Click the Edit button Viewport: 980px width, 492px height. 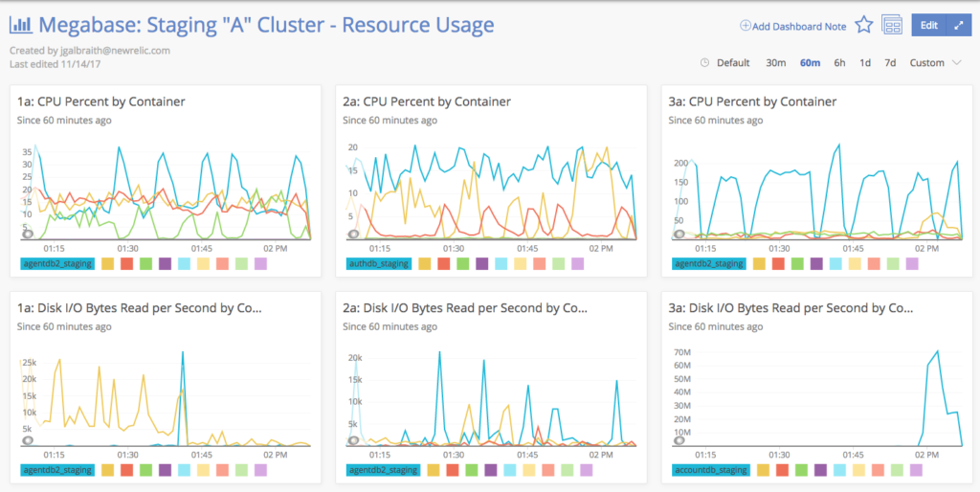pyautogui.click(x=929, y=25)
